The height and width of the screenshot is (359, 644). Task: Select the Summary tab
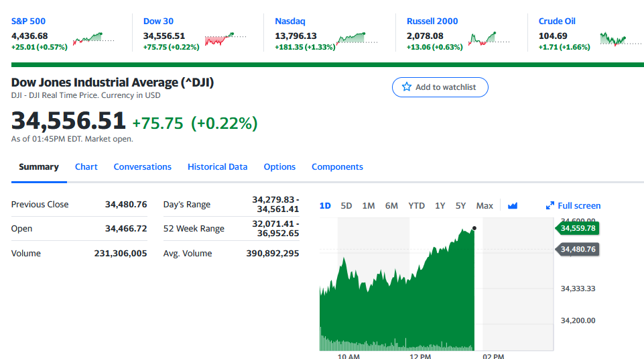[39, 167]
